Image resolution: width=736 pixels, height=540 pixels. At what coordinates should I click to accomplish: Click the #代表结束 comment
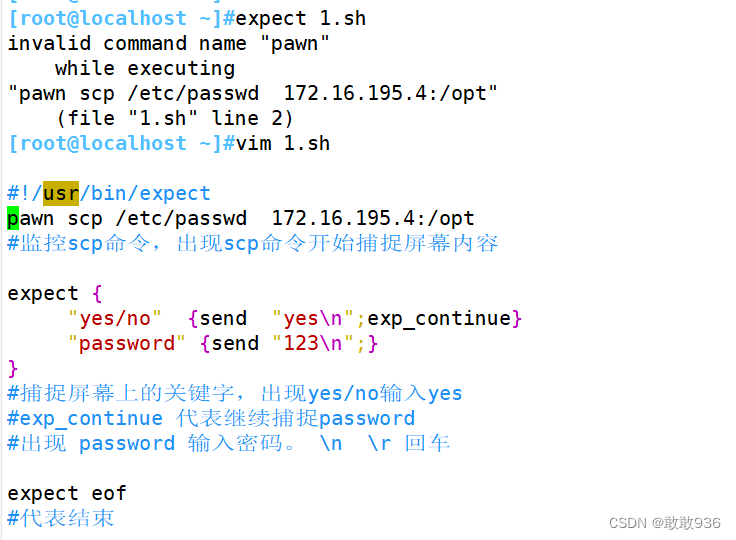click(x=61, y=518)
